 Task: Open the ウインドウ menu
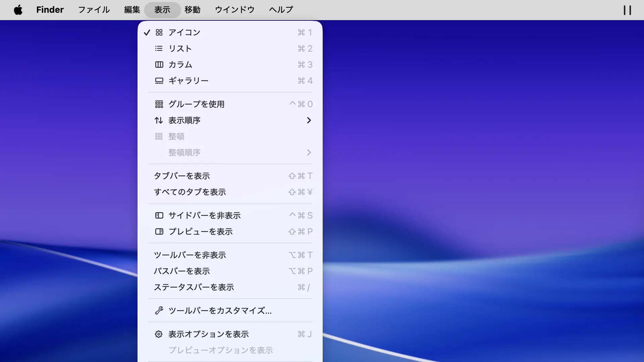(235, 10)
